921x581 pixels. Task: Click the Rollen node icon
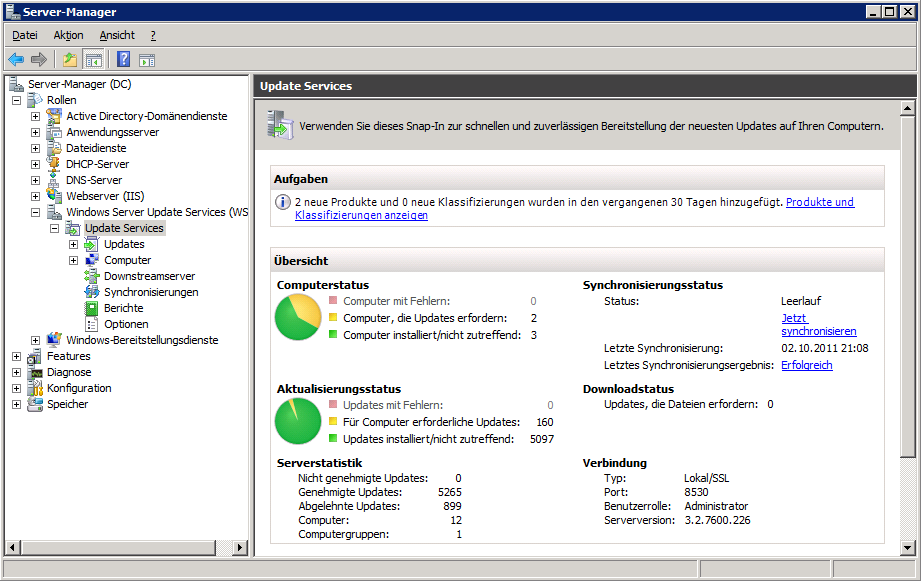[35, 100]
